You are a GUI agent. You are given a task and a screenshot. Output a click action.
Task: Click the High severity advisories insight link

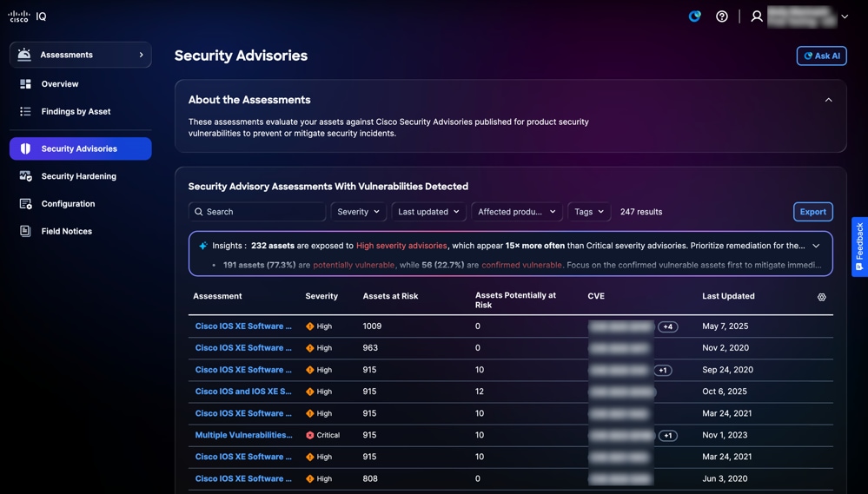[x=401, y=246]
